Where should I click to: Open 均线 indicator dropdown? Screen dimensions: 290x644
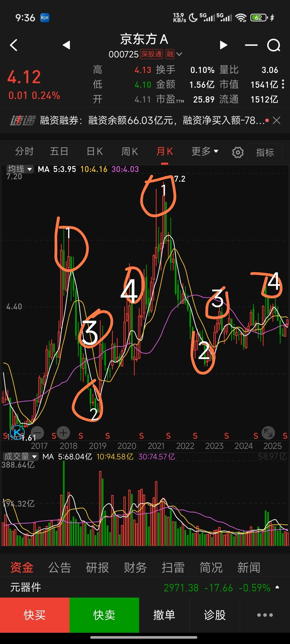(20, 169)
